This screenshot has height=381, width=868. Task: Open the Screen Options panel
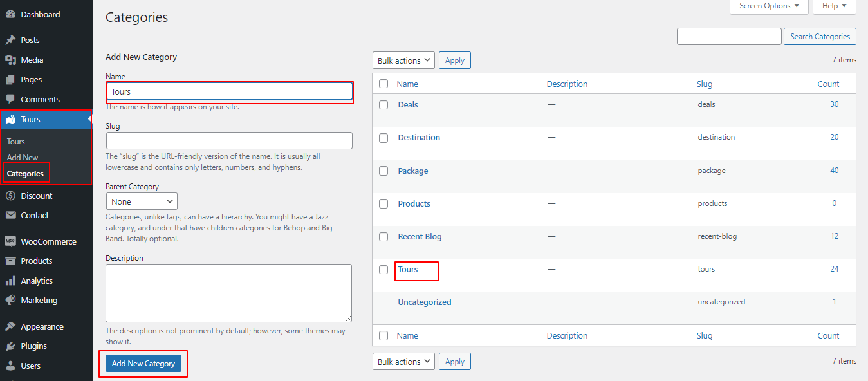(769, 6)
